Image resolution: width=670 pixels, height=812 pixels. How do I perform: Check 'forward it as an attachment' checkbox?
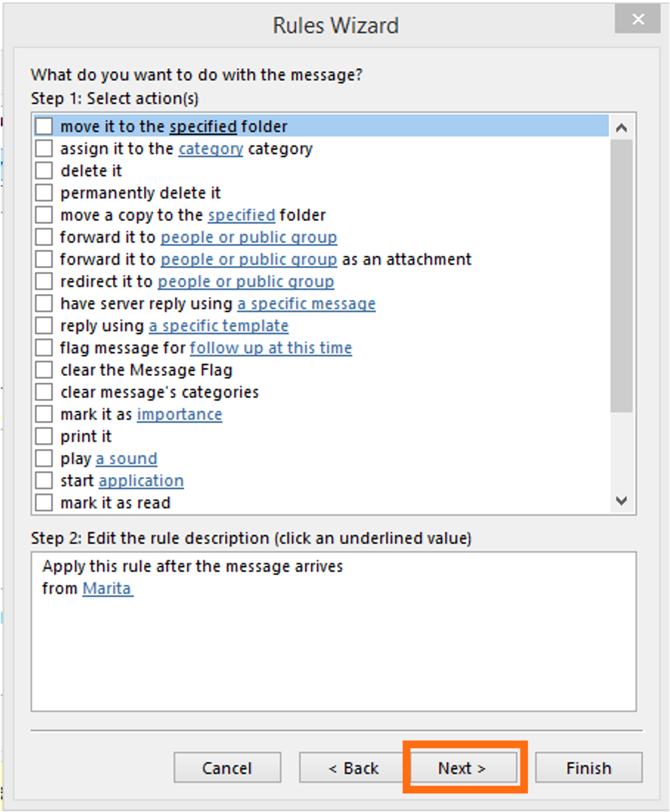tap(44, 259)
